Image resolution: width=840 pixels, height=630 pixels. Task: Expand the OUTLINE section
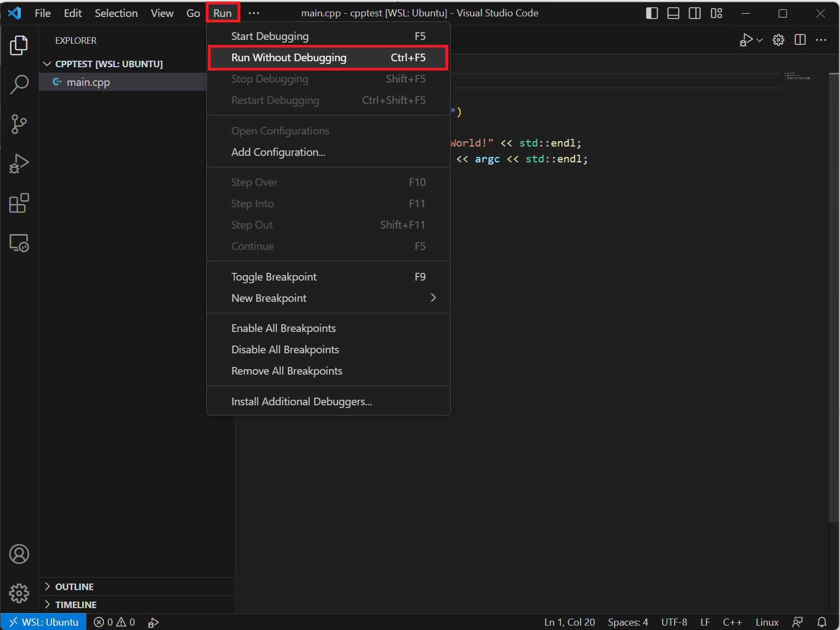click(74, 587)
